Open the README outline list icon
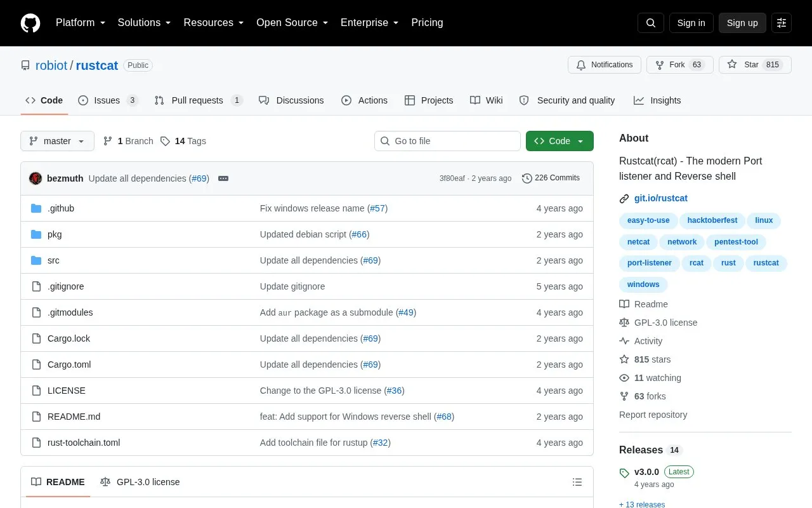The image size is (812, 508). 577,482
